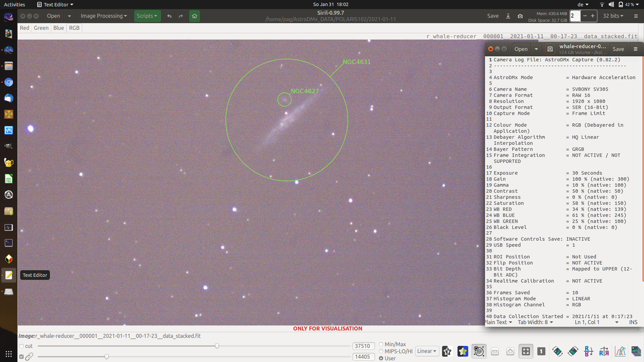The height and width of the screenshot is (362, 644).
Task: Expand the Siril Open recent files arrow
Action: click(x=69, y=16)
